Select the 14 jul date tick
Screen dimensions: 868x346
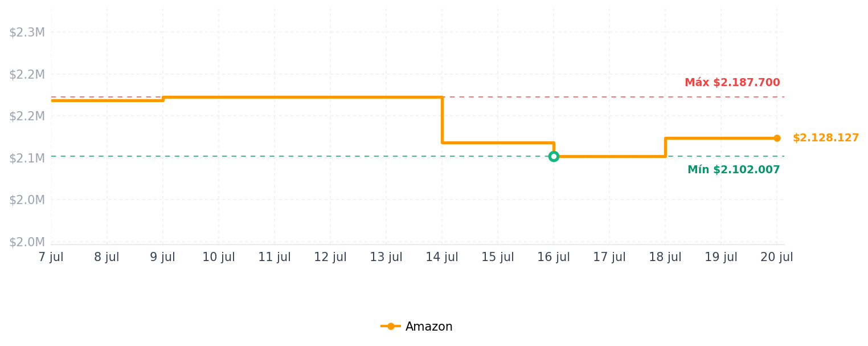(442, 257)
